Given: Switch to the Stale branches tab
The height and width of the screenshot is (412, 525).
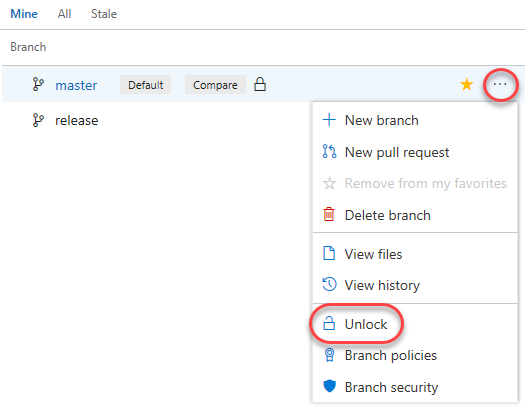Looking at the screenshot, I should 104,14.
